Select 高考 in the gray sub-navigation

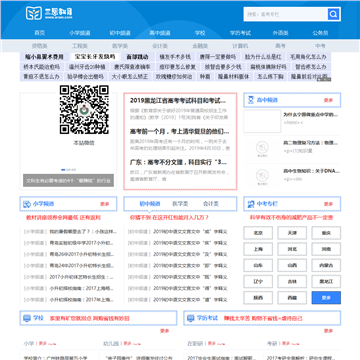click(280, 46)
